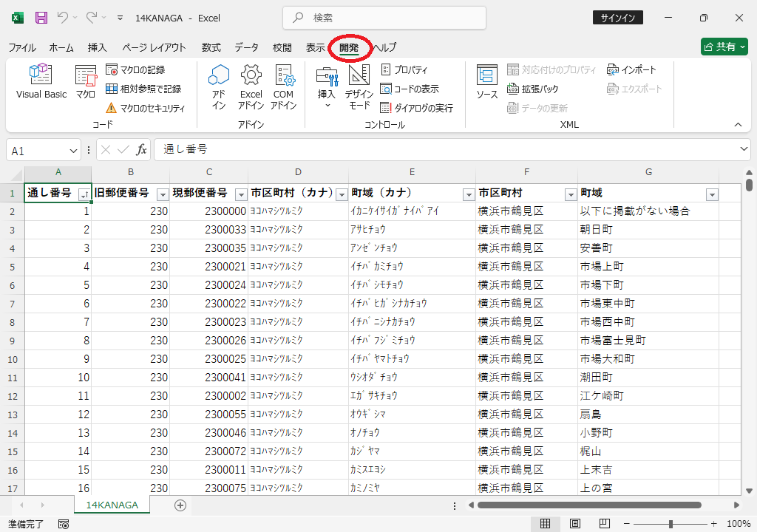Click the macro recording status bar icon

tap(64, 524)
